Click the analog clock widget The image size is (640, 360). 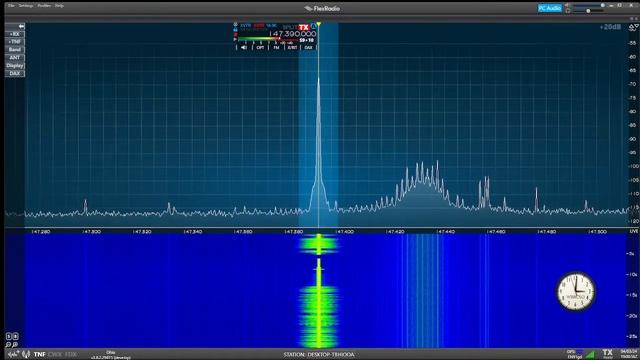pos(576,291)
